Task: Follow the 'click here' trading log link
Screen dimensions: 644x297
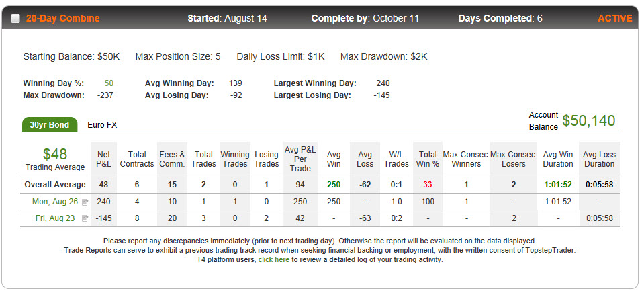Action: pos(274,259)
